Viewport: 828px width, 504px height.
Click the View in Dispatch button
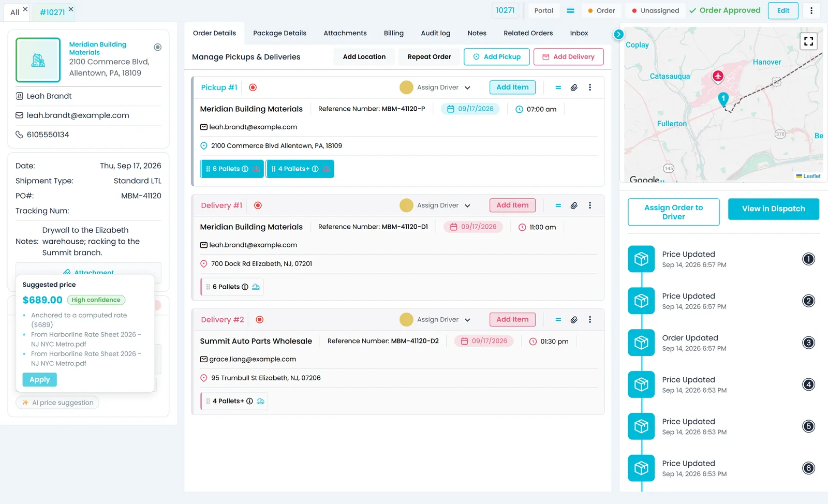coord(773,209)
